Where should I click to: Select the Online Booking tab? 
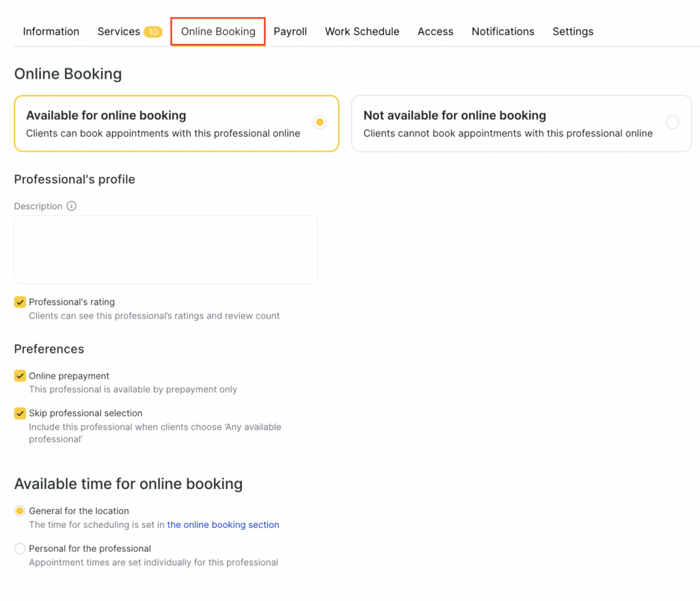pyautogui.click(x=218, y=31)
